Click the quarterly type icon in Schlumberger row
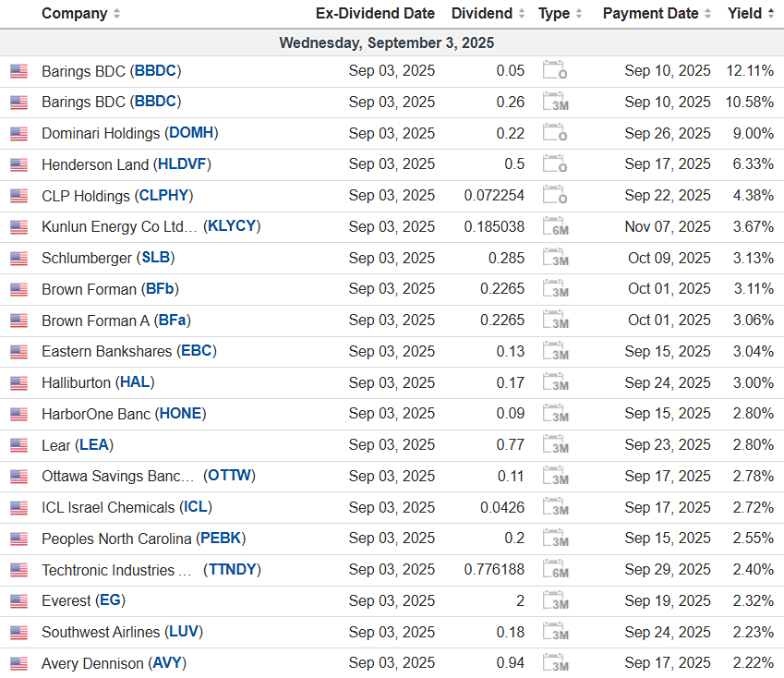This screenshot has height=678, width=784. (555, 259)
